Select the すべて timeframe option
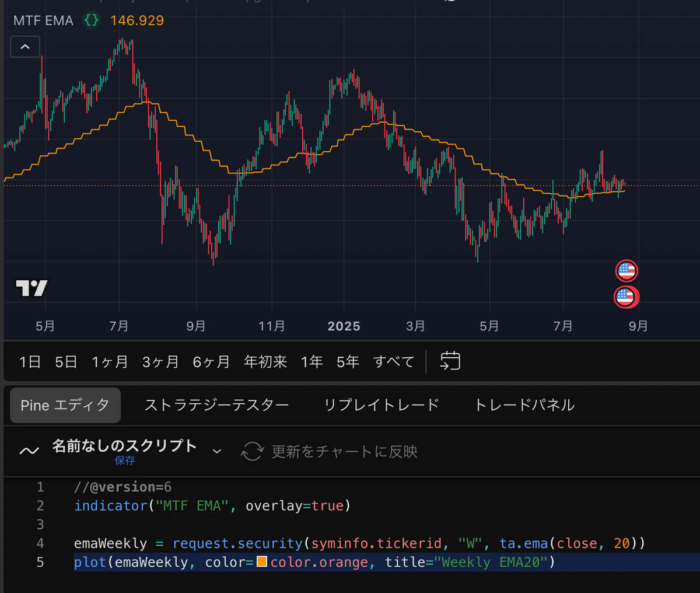Viewport: 700px width, 593px height. [393, 361]
